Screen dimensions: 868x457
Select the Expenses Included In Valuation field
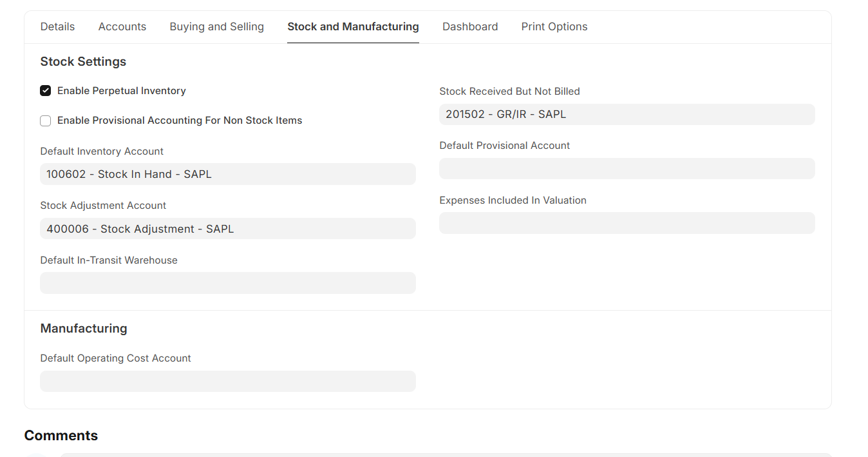pyautogui.click(x=627, y=223)
